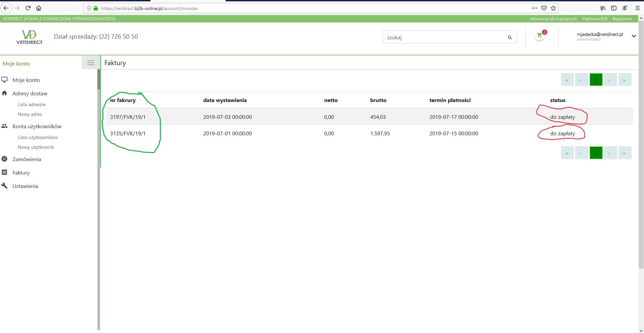Screen dimensions: 644x333
Task: Click the szukaj search field
Action: (x=443, y=37)
